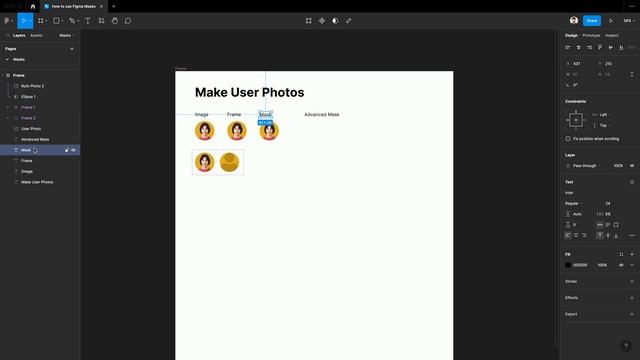Image resolution: width=640 pixels, height=360 pixels.
Task: Set text vertical align middle
Action: pyautogui.click(x=608, y=236)
